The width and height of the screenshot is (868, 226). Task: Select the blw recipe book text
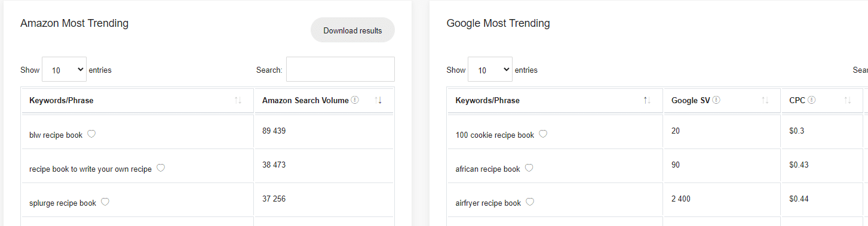[56, 135]
